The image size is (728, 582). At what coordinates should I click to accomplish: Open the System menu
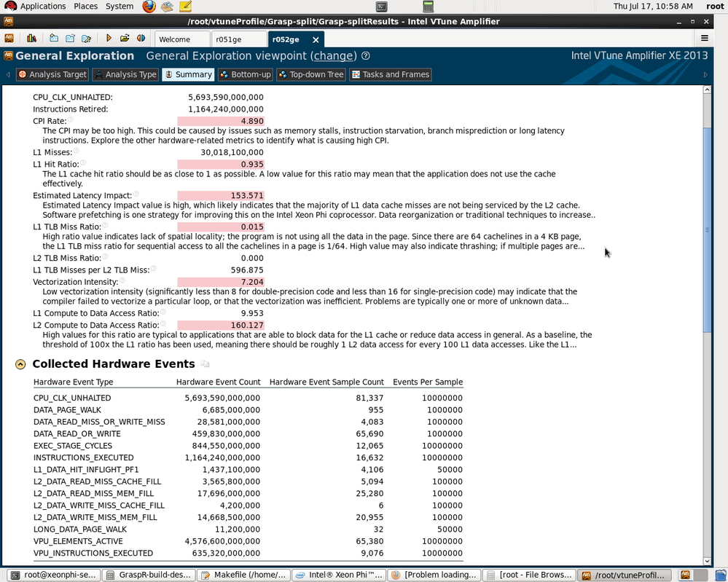120,6
